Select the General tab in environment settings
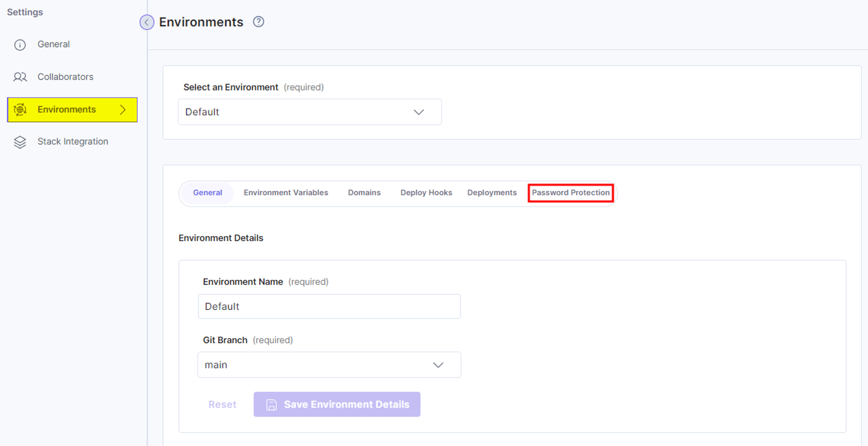 pyautogui.click(x=208, y=193)
